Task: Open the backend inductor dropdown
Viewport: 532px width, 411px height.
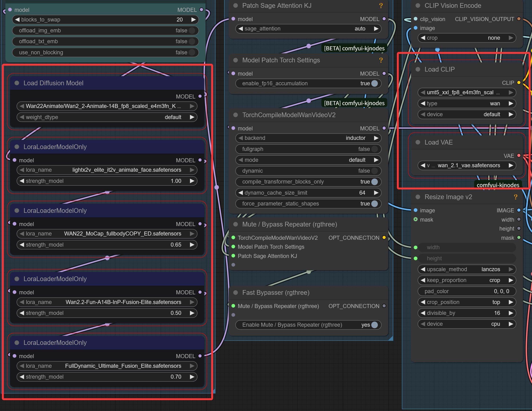Action: coord(308,138)
